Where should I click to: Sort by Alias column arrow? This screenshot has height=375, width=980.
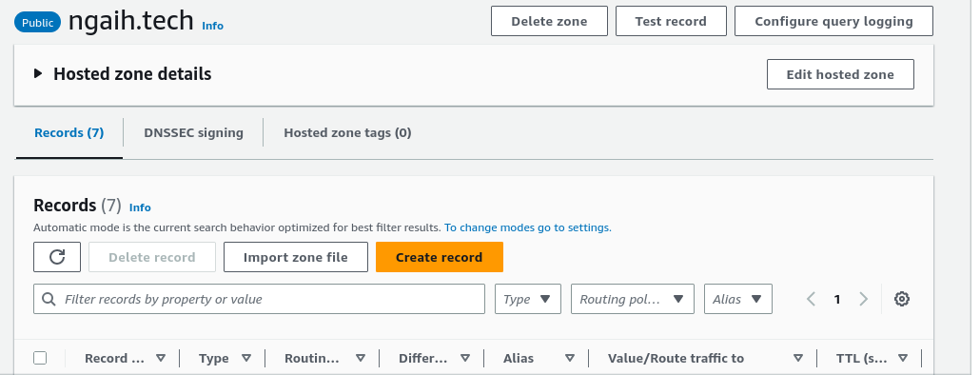pyautogui.click(x=569, y=358)
